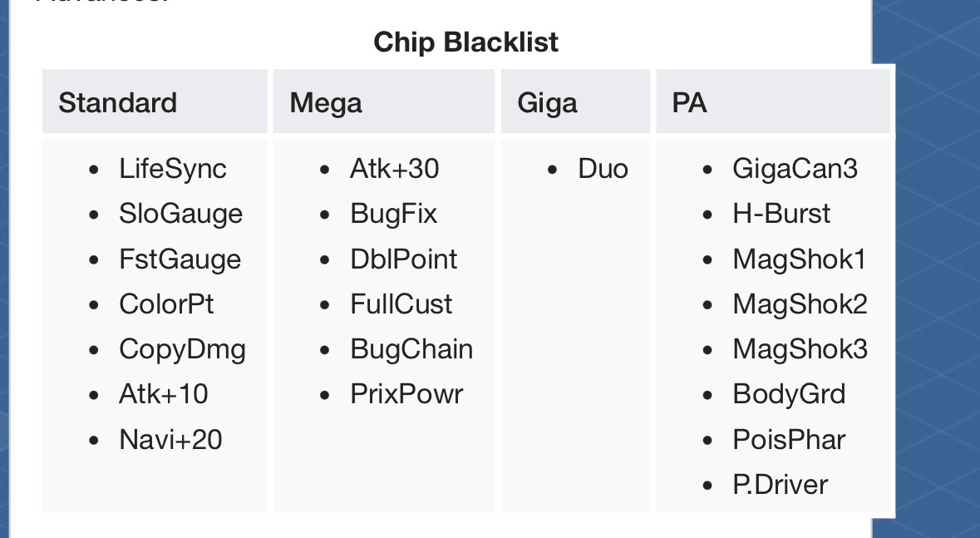Screen dimensions: 980x538
Task: Click Navi+20 in the Standard column
Action: [x=170, y=439]
